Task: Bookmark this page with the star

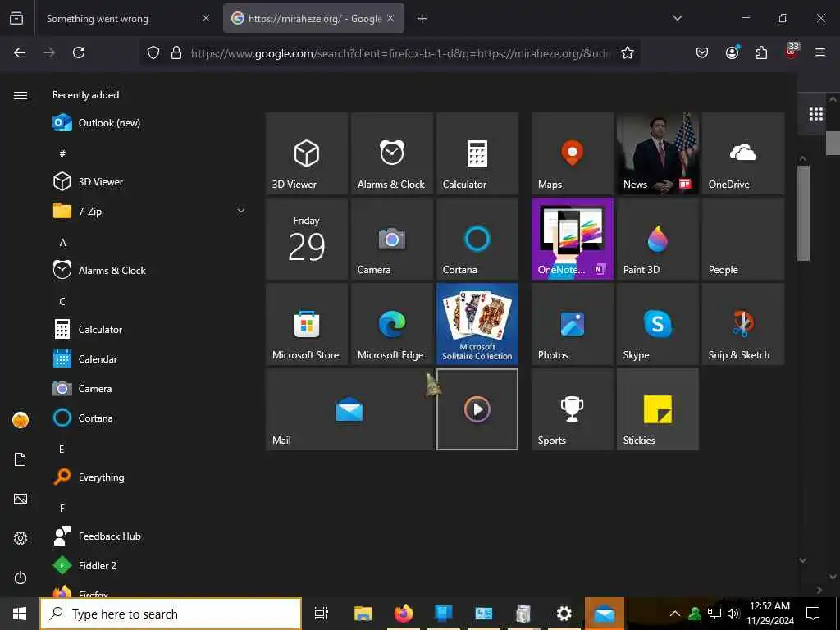Action: pos(628,52)
